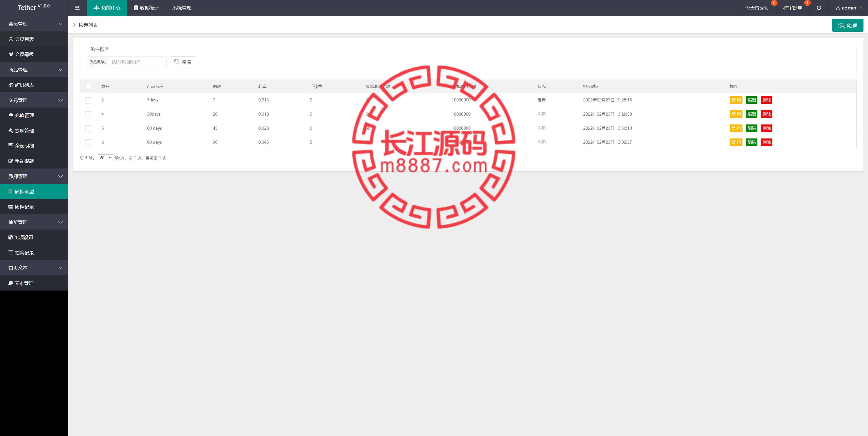This screenshot has width=868, height=436.
Task: Click the 充值管理 sidebar icon
Action: point(11,115)
